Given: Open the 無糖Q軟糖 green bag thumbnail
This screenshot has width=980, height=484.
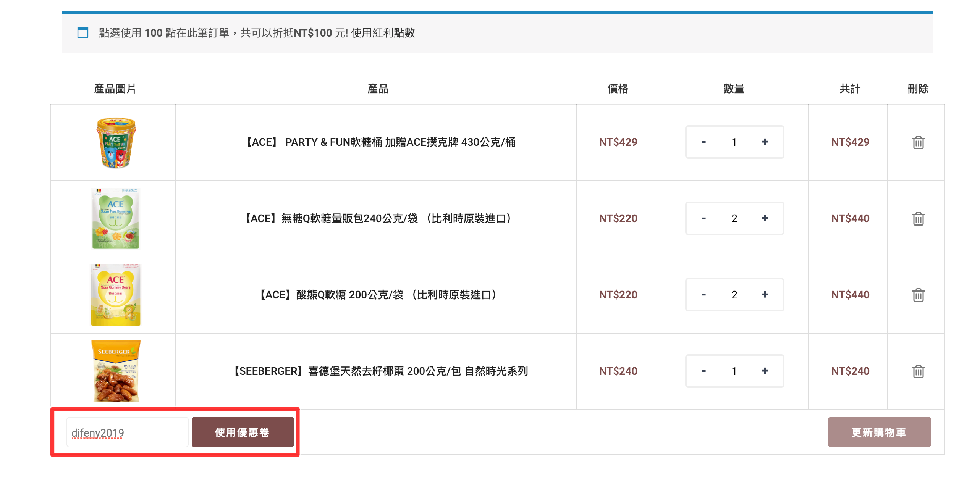Looking at the screenshot, I should [x=116, y=218].
